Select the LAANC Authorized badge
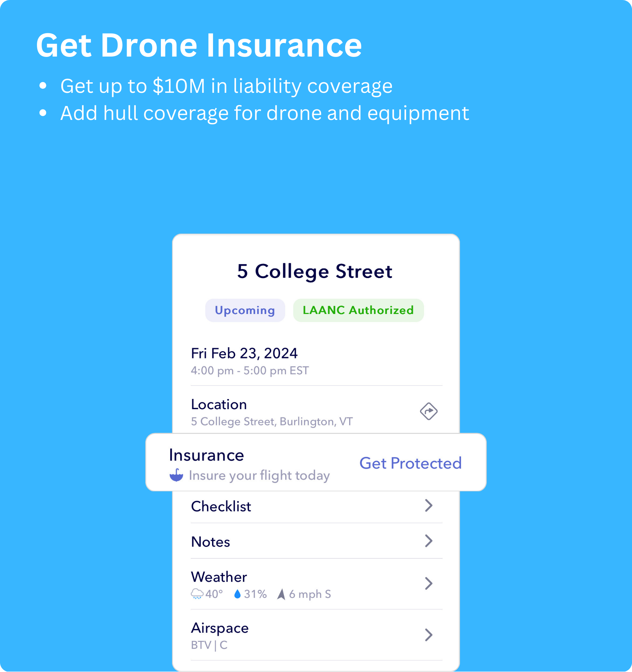The width and height of the screenshot is (632, 672). [358, 310]
